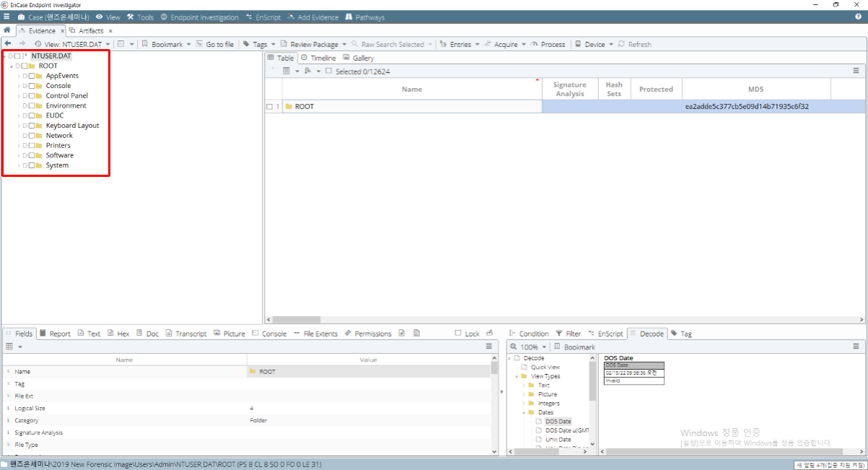
Task: Open the table pane hamburger options icon
Action: pos(856,71)
